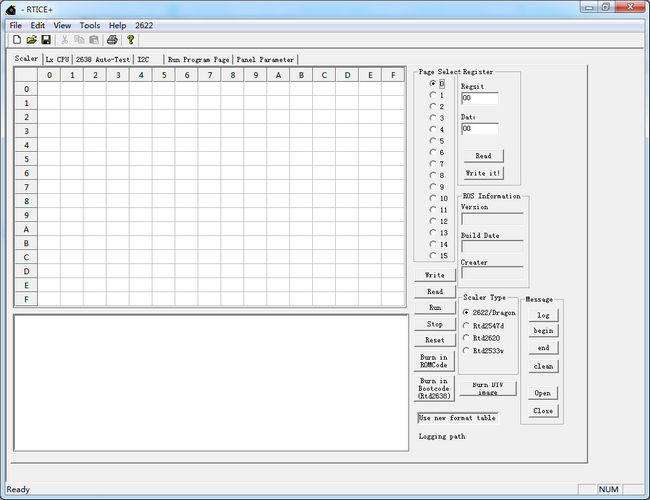Choose the 2622/Dragon scaler type
The height and width of the screenshot is (500, 650).
pos(466,312)
